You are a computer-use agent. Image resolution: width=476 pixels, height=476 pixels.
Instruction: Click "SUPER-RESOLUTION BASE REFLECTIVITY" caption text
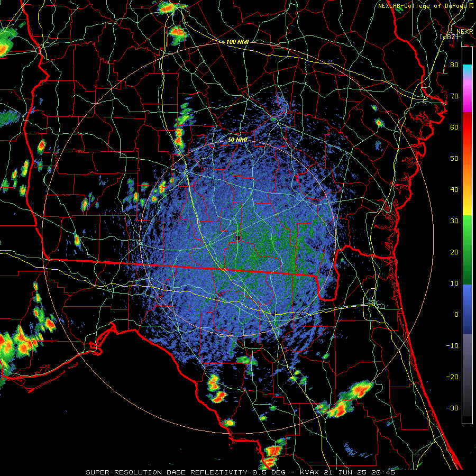[167, 472]
